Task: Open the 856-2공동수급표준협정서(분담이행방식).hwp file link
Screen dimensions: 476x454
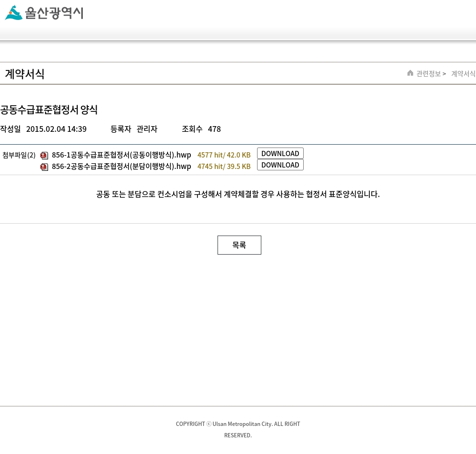Action: (x=121, y=166)
